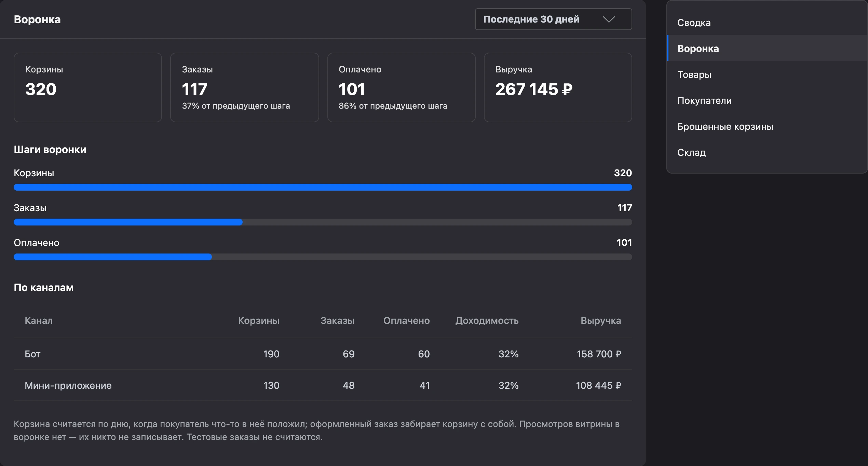
Task: Click the 41 paid value for Мини-приложение
Action: pos(424,385)
